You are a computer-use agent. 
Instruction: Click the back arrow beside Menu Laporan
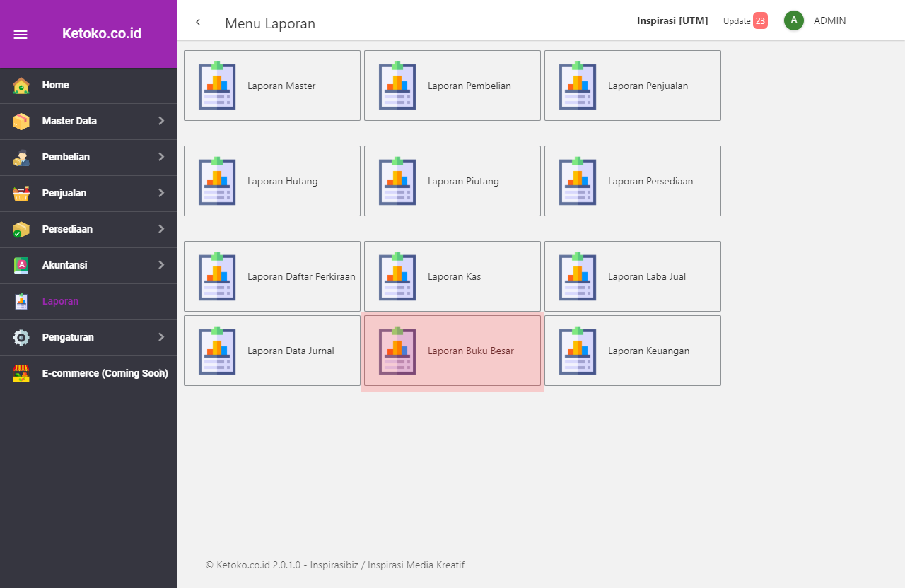[x=198, y=22]
